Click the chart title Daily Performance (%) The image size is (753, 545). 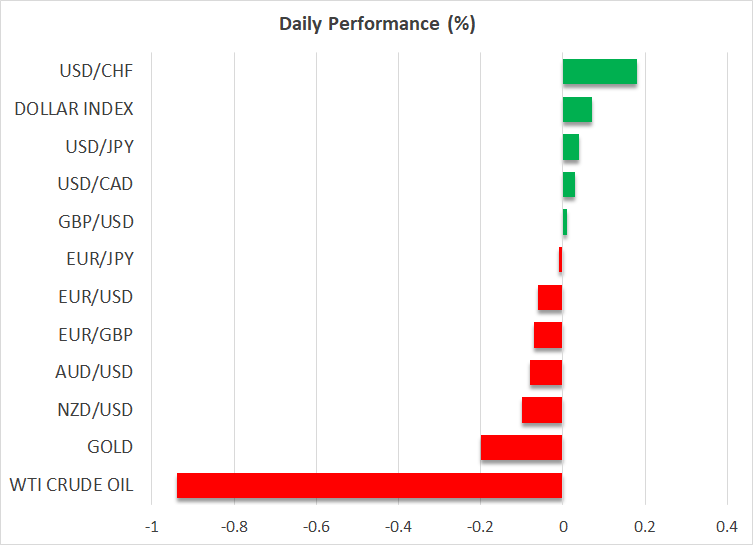(x=376, y=25)
